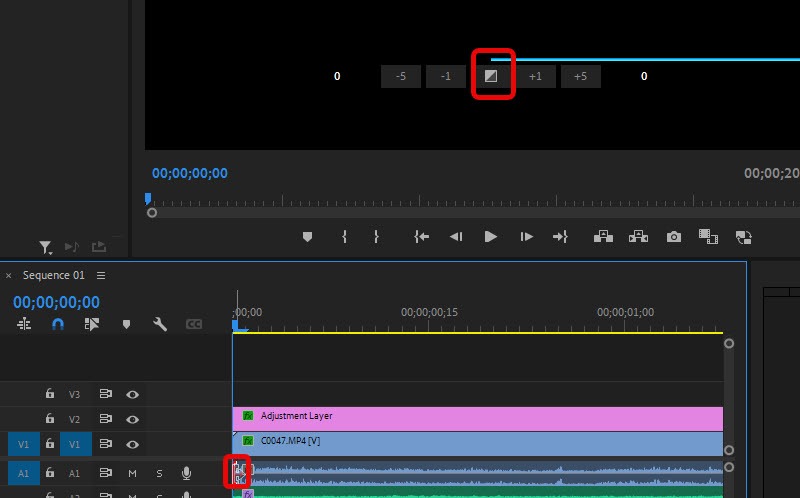Viewport: 800px width, 498px height.
Task: Toggle Snap magnet in the timeline
Action: pyautogui.click(x=58, y=324)
